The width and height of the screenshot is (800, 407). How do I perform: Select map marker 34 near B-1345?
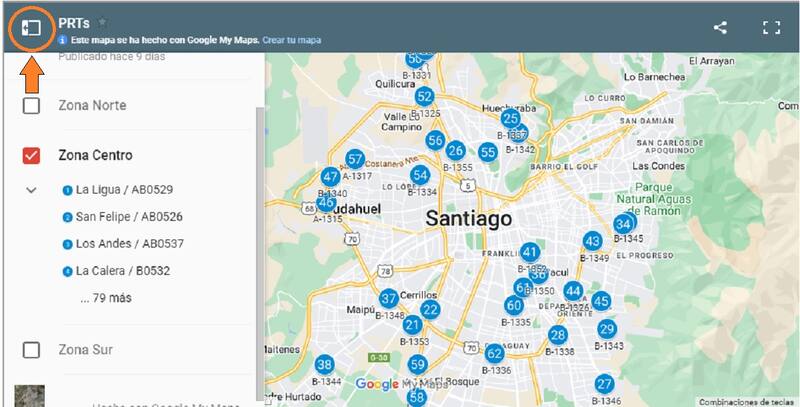(x=623, y=223)
